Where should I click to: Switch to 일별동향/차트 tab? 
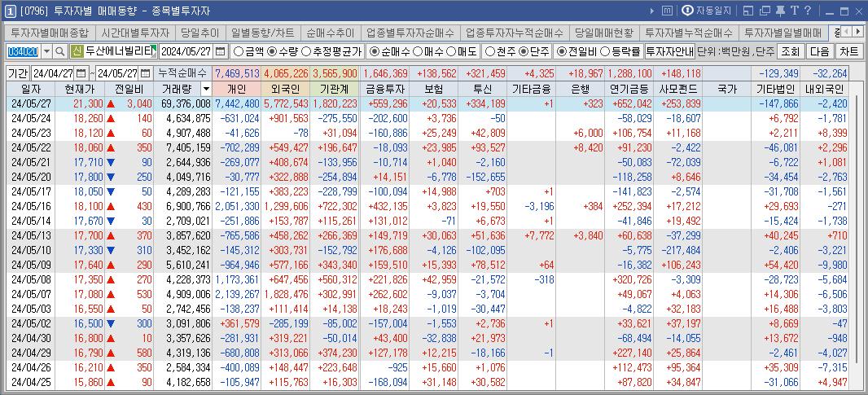(262, 33)
